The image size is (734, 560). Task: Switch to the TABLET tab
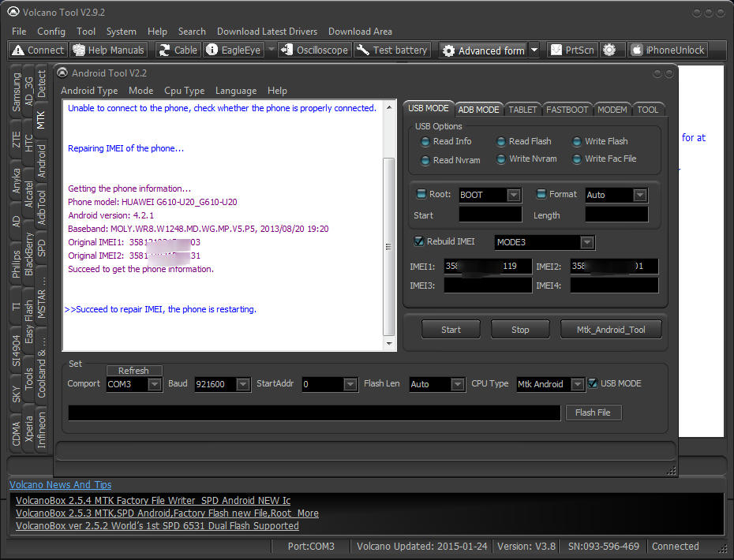[x=522, y=110]
